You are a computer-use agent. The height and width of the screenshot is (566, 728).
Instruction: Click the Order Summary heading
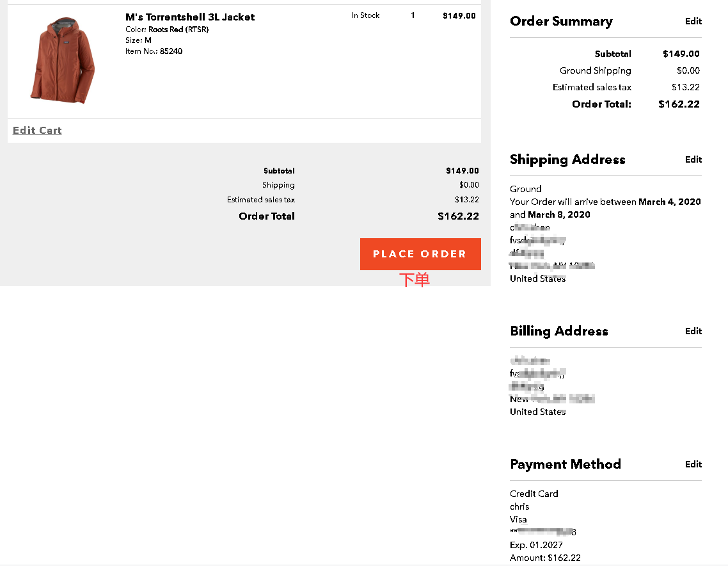point(561,21)
